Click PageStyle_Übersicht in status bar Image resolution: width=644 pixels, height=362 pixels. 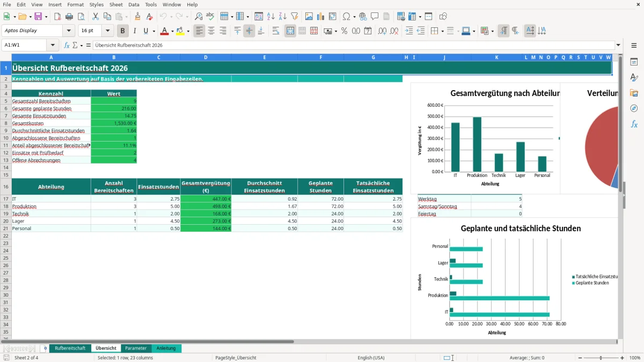[236, 358]
